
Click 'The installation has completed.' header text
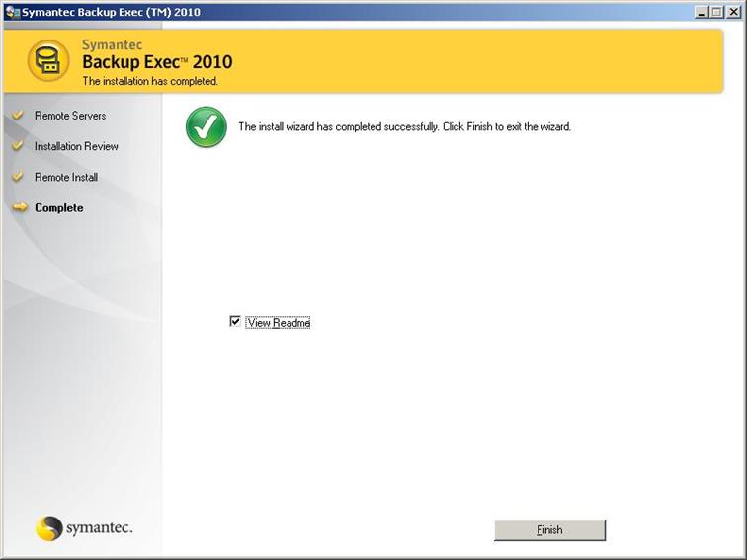150,81
